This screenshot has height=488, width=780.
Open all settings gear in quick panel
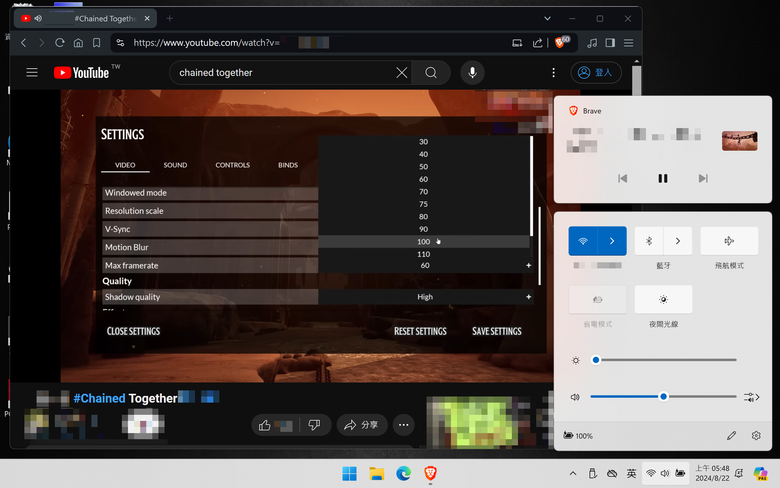tap(756, 436)
